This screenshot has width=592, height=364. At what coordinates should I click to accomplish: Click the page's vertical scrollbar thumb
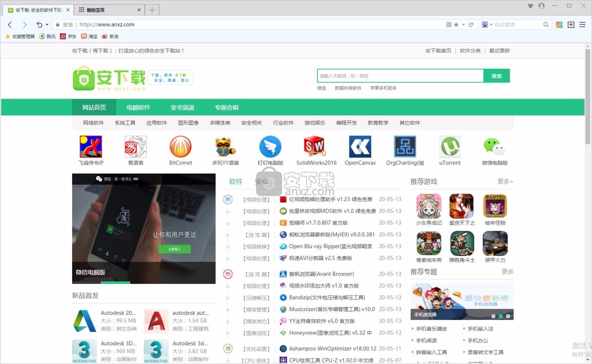(588, 96)
